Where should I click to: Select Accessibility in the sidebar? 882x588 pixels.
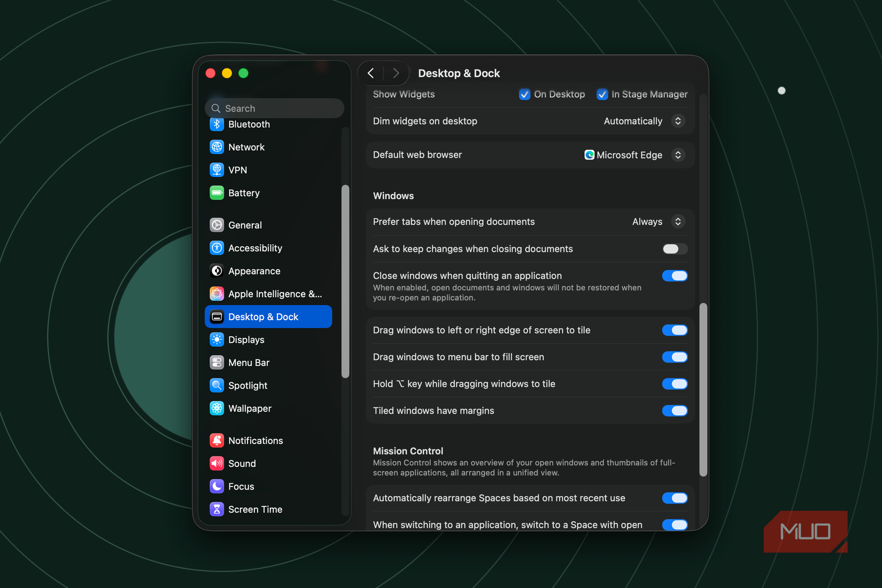point(268,248)
